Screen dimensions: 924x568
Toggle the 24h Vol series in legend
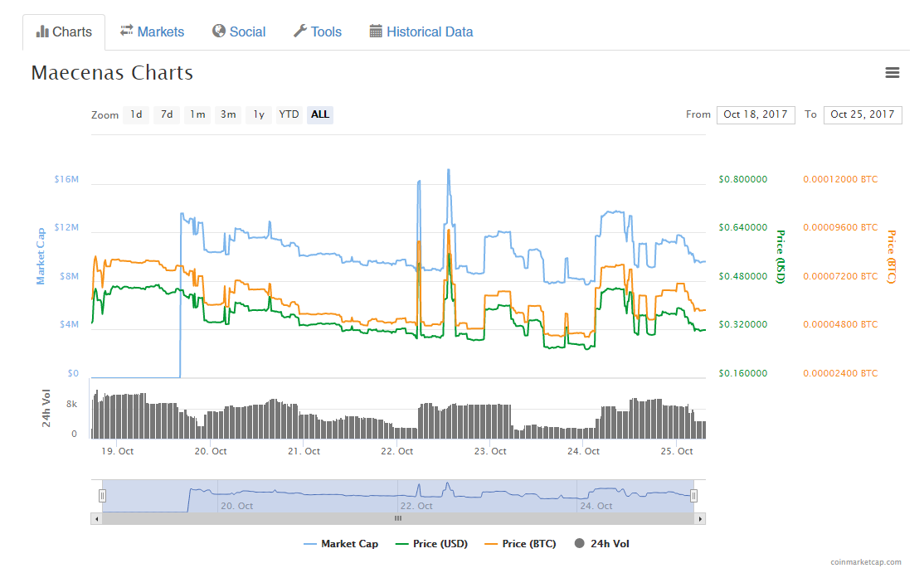click(601, 544)
